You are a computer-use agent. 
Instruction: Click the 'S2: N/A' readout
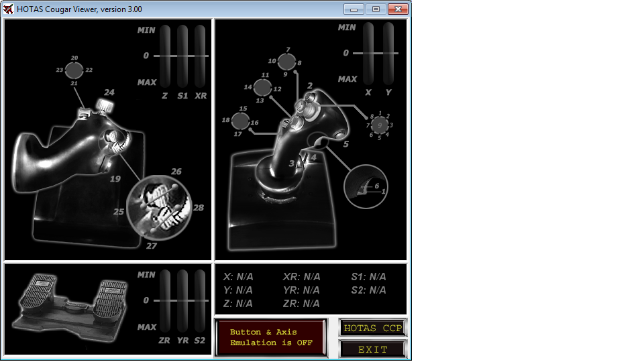(x=368, y=290)
